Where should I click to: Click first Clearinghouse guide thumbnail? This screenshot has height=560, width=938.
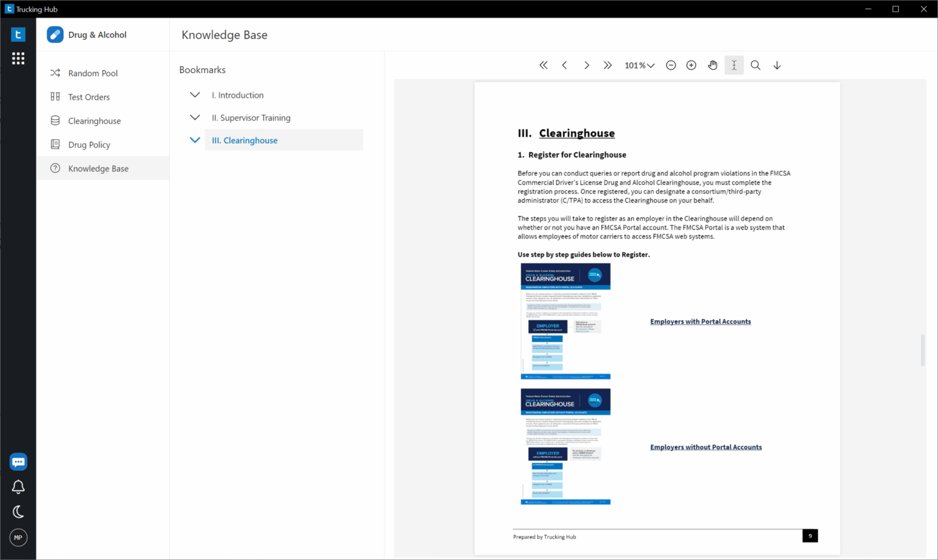[565, 321]
